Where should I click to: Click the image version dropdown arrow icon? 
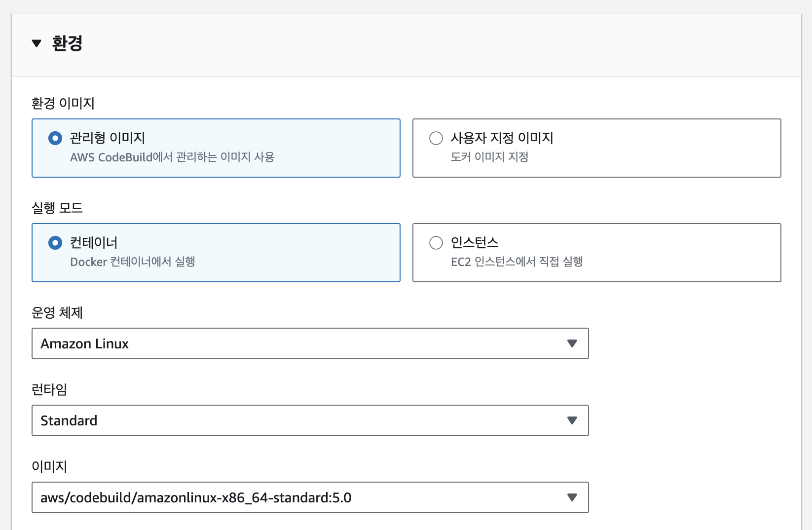[572, 497]
